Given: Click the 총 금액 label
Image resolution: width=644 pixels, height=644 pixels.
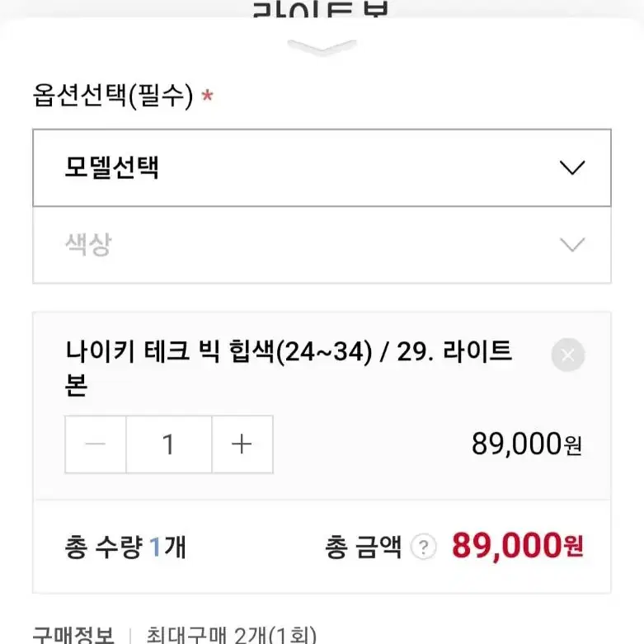Looking at the screenshot, I should pyautogui.click(x=363, y=547).
